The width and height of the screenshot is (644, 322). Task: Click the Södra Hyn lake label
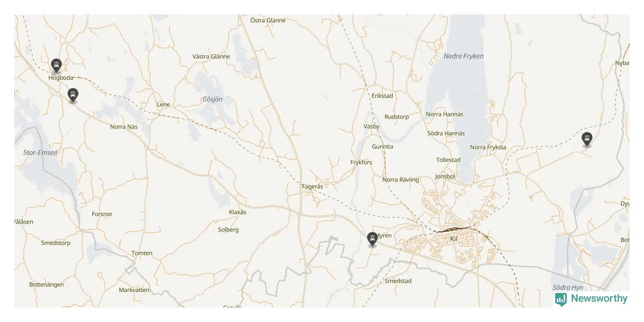(x=568, y=288)
